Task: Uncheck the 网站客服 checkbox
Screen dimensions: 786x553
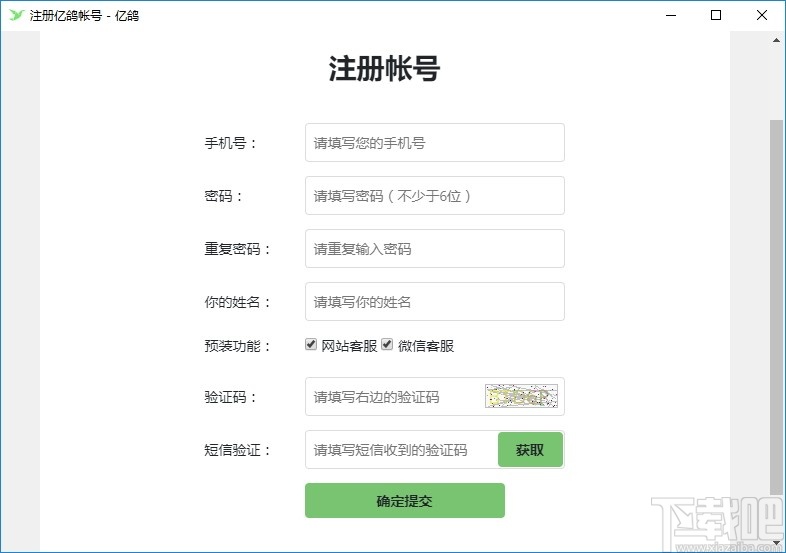Action: click(311, 345)
